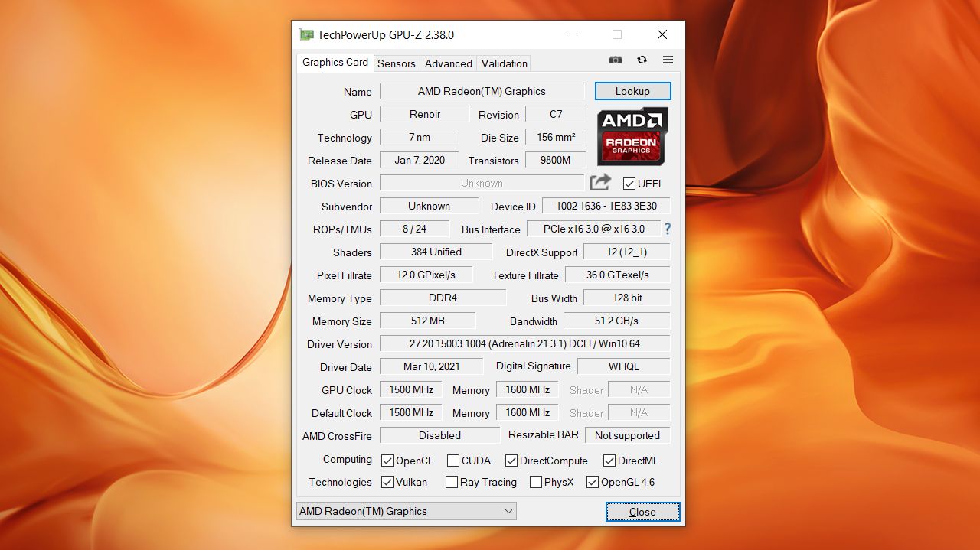Click the Digital Signature value WHQL
This screenshot has height=550, width=980.
pyautogui.click(x=624, y=366)
